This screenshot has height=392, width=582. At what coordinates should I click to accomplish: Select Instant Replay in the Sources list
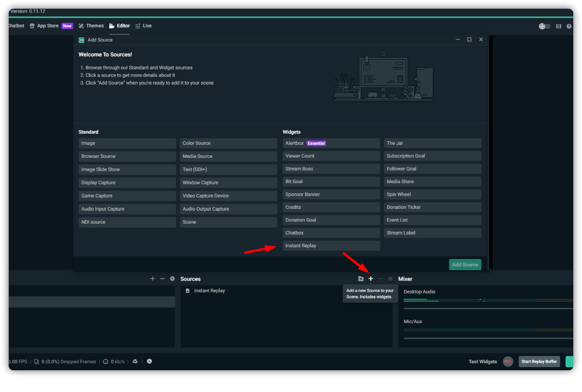tap(209, 291)
